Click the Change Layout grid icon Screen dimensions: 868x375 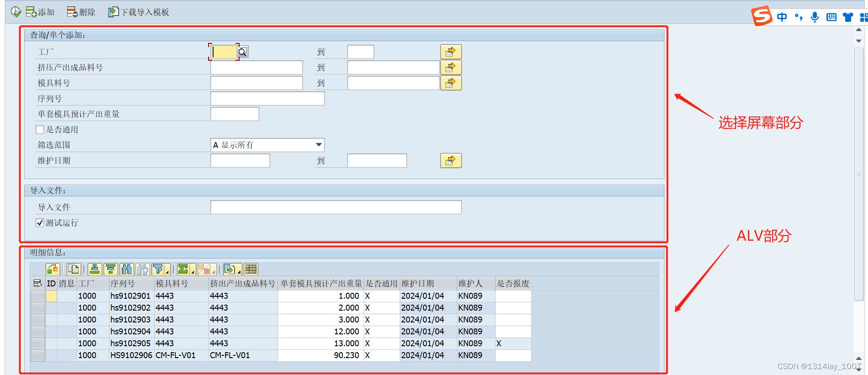click(251, 269)
